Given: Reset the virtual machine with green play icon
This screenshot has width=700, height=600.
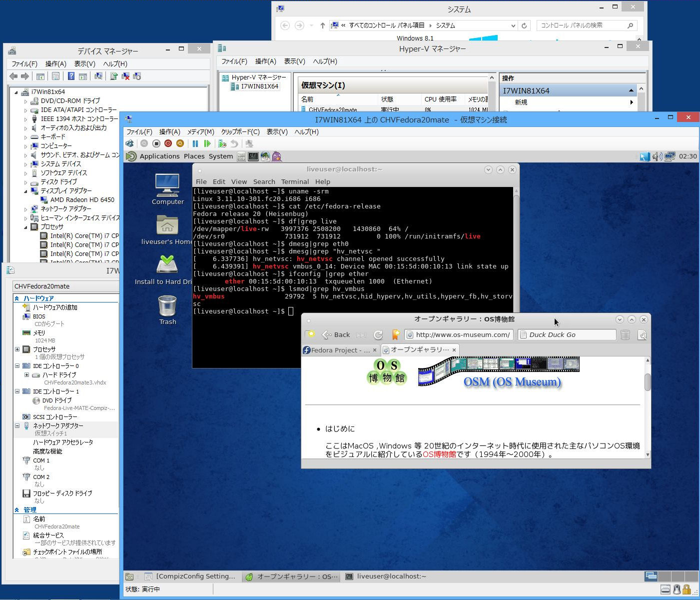Looking at the screenshot, I should (207, 143).
